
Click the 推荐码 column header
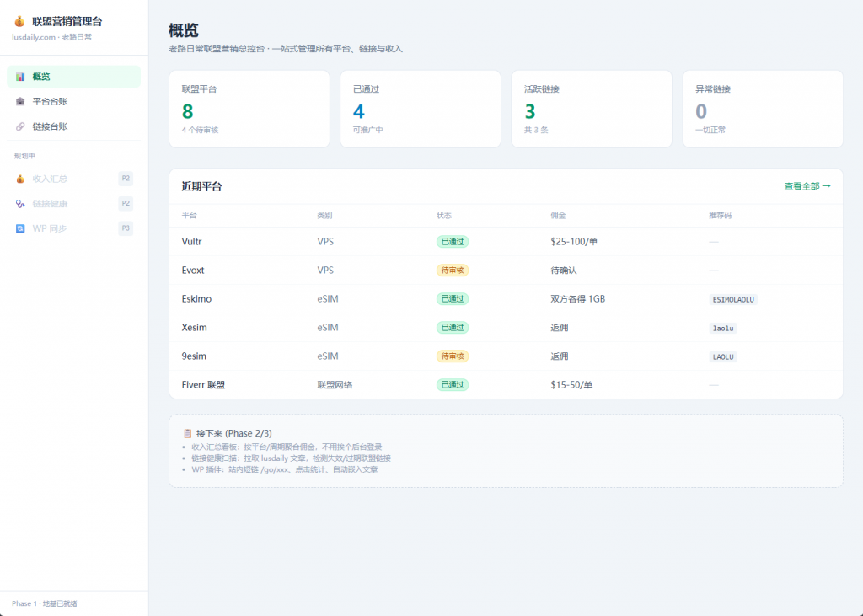click(x=720, y=215)
